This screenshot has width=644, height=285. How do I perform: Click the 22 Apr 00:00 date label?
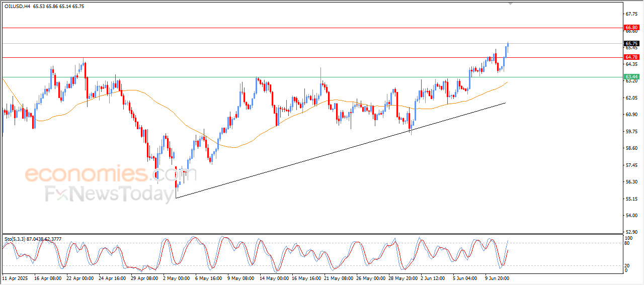[x=80, y=277]
